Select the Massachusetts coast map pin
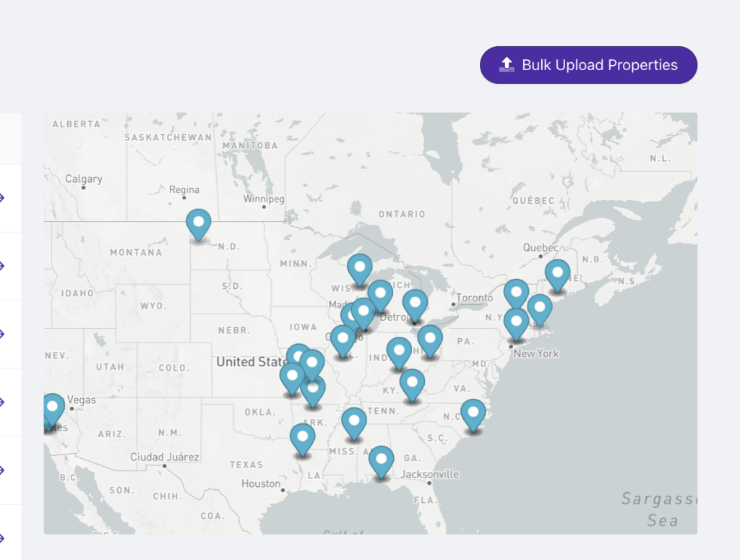This screenshot has height=560, width=740. click(539, 311)
